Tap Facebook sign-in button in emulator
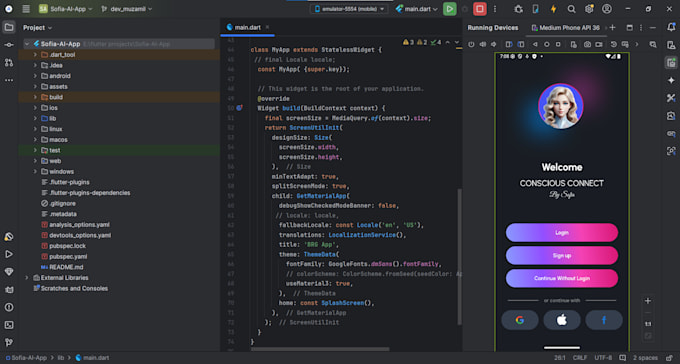This screenshot has width=680, height=364. pos(604,320)
